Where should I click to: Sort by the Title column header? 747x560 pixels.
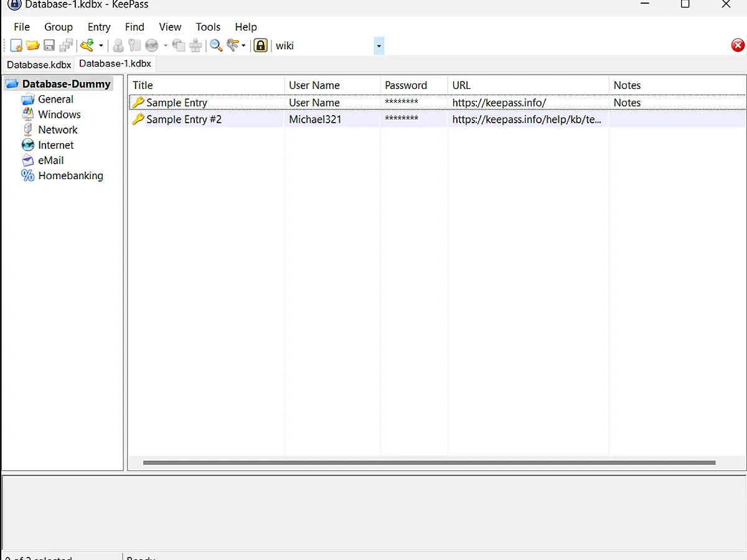coord(206,85)
